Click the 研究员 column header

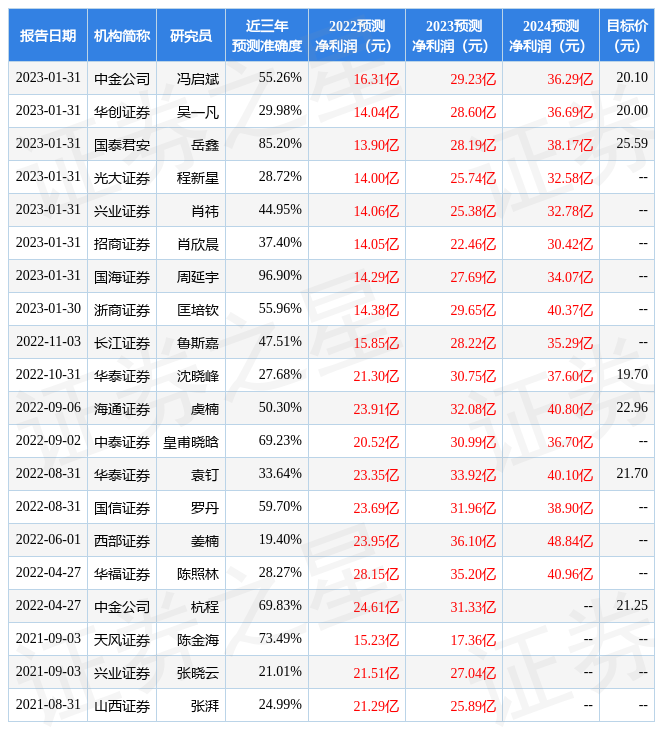pos(191,35)
